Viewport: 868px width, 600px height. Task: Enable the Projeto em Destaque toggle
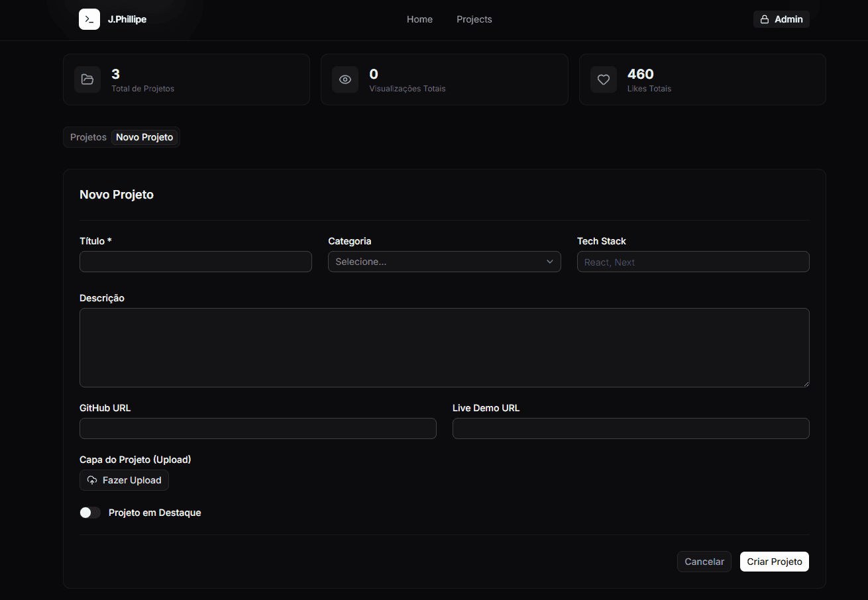(x=90, y=513)
